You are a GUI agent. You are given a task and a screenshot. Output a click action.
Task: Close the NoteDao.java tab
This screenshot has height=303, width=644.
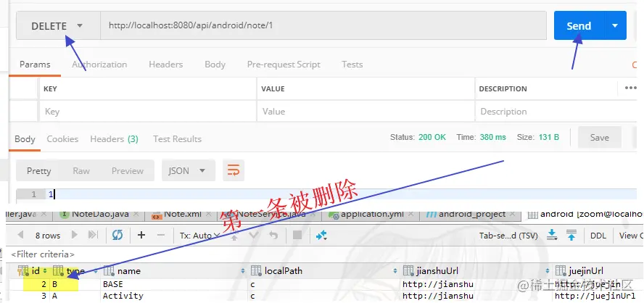pyautogui.click(x=136, y=215)
